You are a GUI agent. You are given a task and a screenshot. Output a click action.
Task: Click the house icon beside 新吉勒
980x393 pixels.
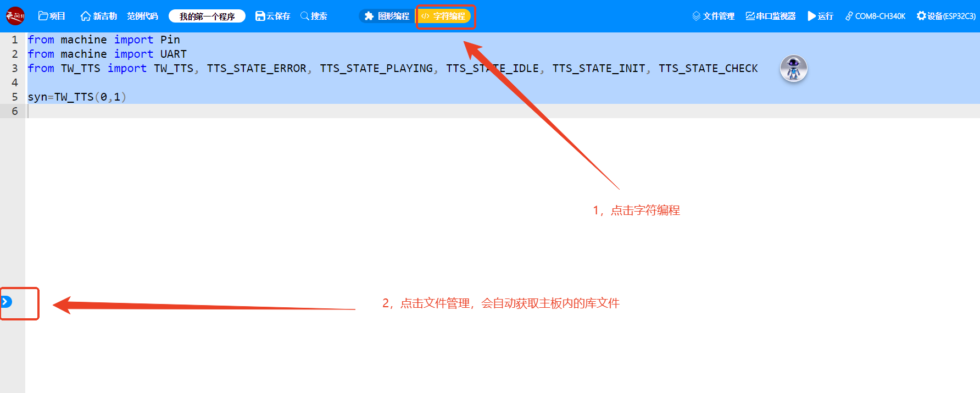(86, 16)
